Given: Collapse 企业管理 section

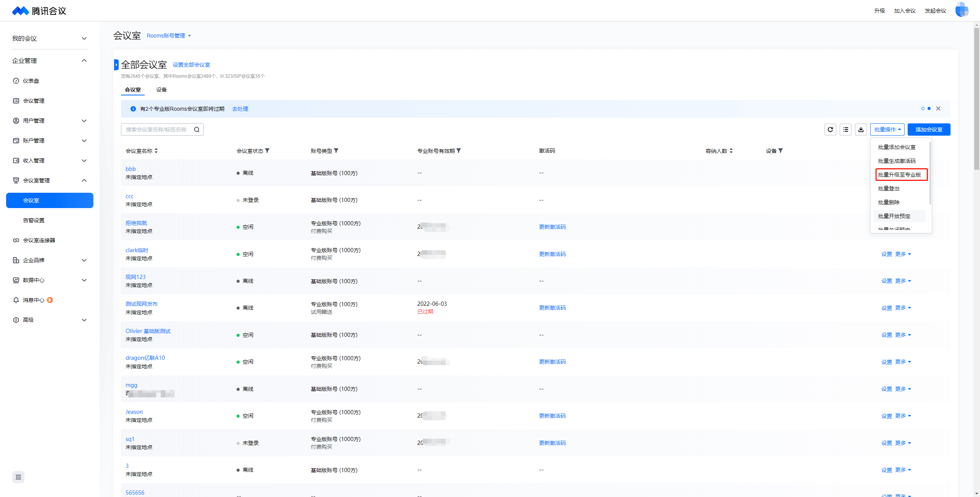Looking at the screenshot, I should click(x=50, y=61).
